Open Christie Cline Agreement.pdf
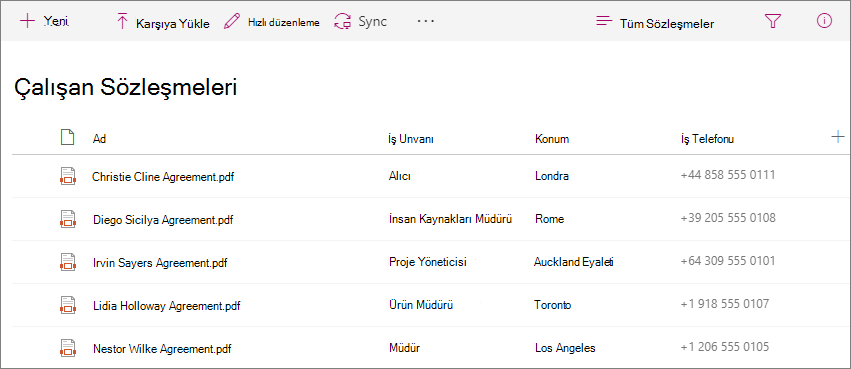Screen dimensions: 851x369 163,177
